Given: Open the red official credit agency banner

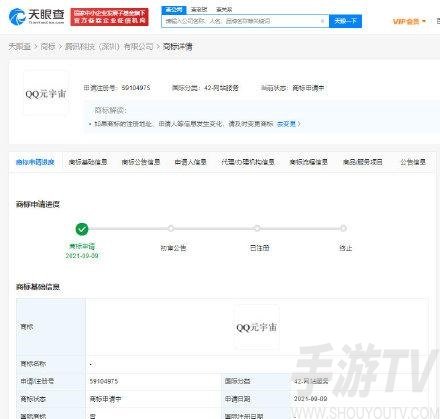Looking at the screenshot, I should pyautogui.click(x=109, y=17).
